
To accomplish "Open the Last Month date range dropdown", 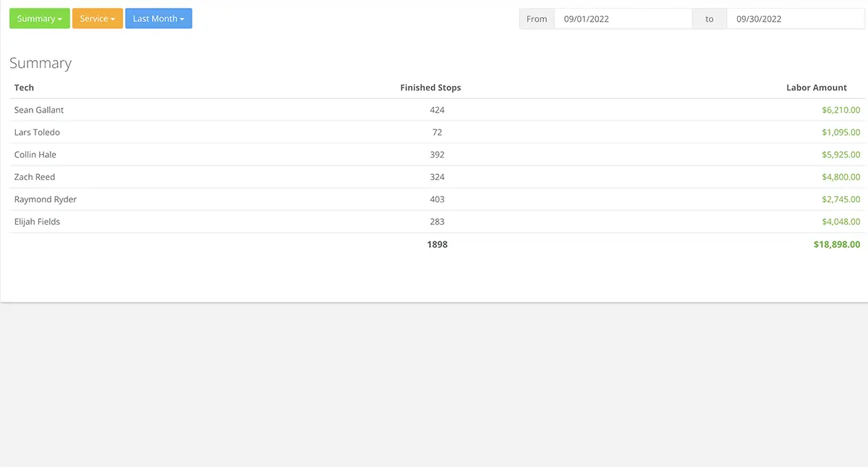I will point(158,19).
